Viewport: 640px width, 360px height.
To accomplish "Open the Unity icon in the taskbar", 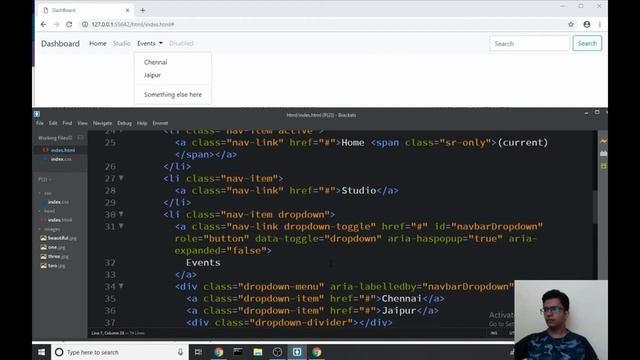I will coord(277,352).
